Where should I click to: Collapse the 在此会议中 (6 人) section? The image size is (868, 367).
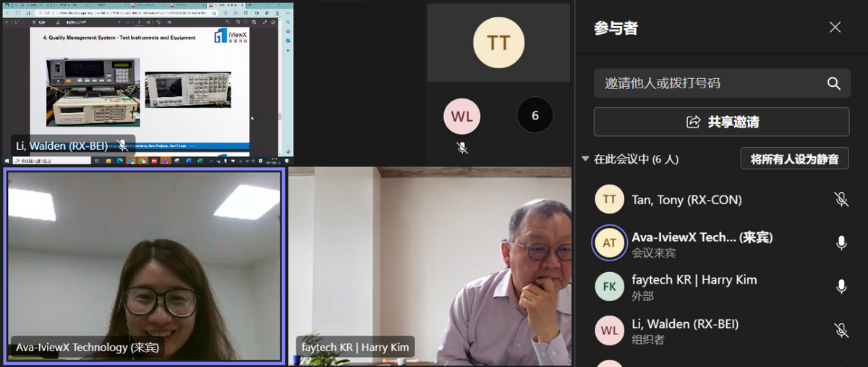[x=585, y=159]
